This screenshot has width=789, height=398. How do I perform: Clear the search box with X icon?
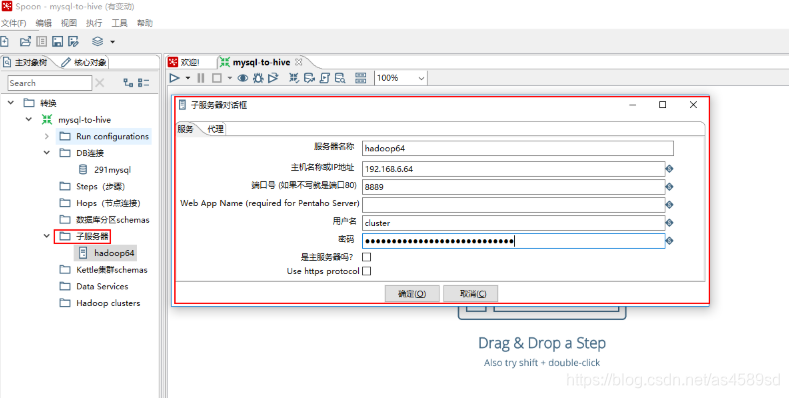100,83
